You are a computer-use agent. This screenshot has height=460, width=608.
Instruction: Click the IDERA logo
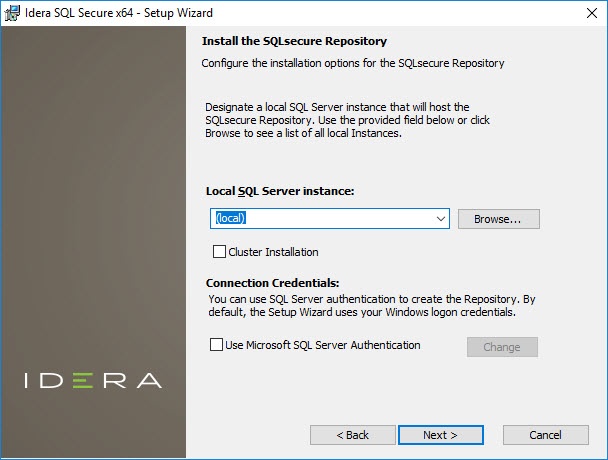pos(93,380)
